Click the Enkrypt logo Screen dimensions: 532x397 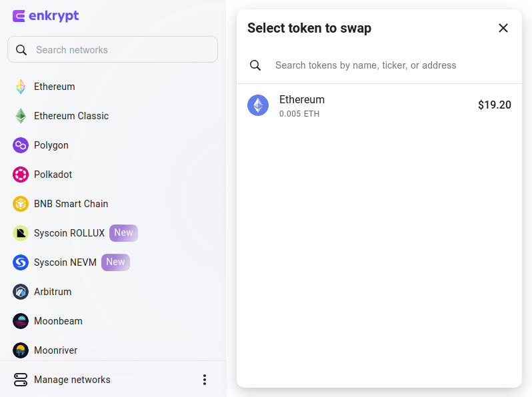coord(45,16)
